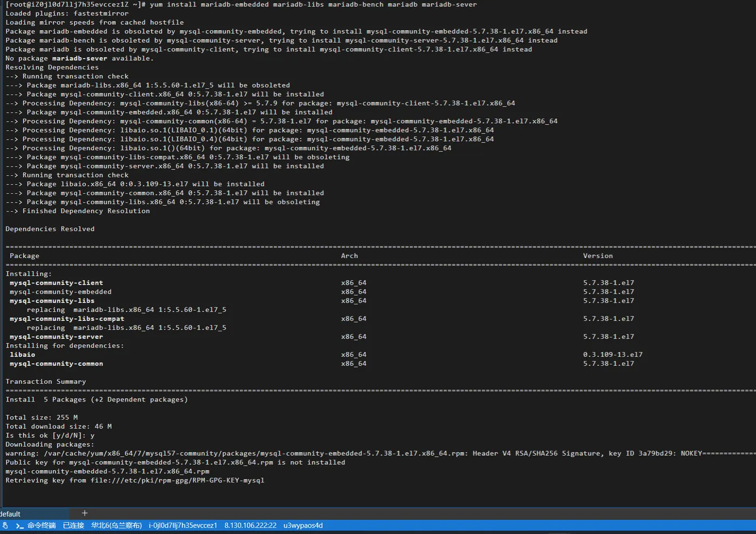Click the 'Dependencies Resolved' line
This screenshot has width=756, height=534.
click(50, 229)
